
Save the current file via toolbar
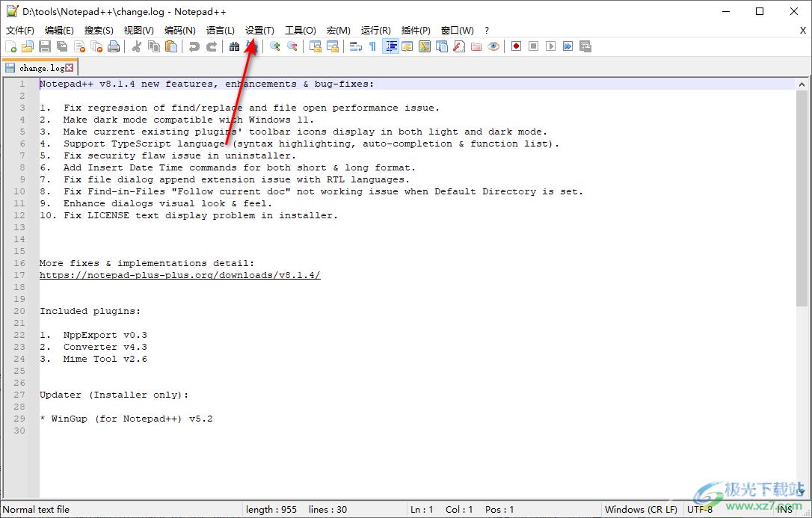click(45, 46)
